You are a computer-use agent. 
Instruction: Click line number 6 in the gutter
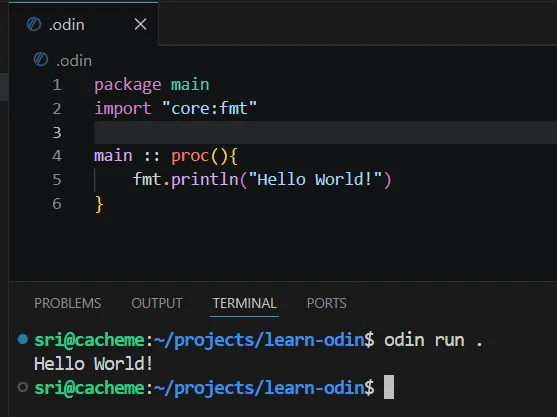coord(57,204)
